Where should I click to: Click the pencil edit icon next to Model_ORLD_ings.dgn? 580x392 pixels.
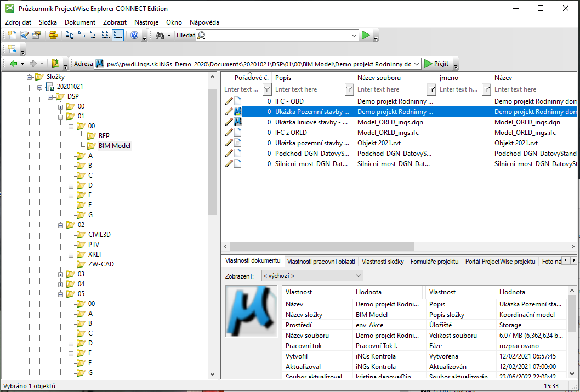[229, 122]
